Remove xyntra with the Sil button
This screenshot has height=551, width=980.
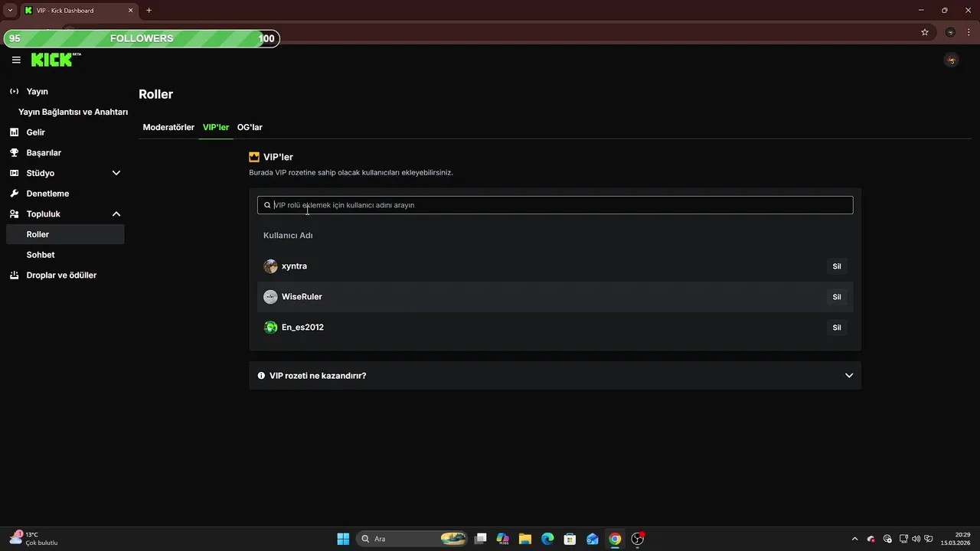click(837, 266)
